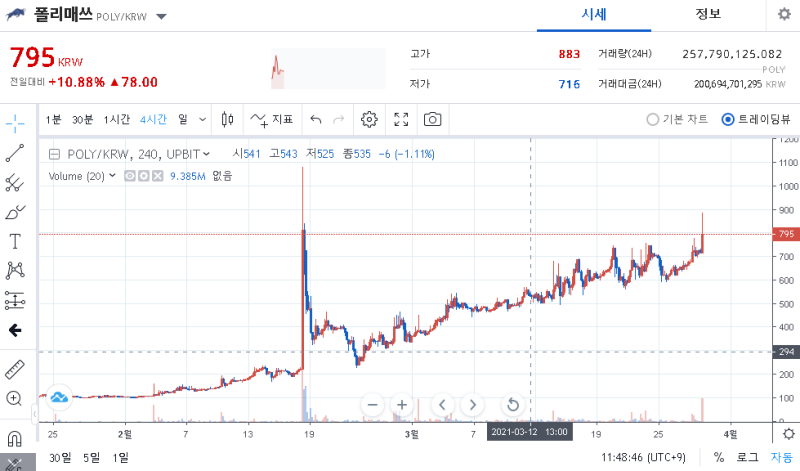Viewport: 800px width, 471px height.
Task: Toggle 자동 auto scale
Action: [781, 457]
